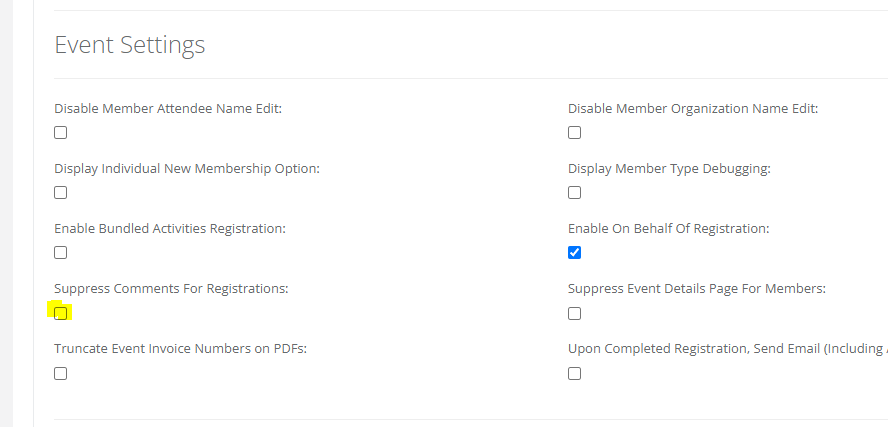Check the Disable Member Attendee Name Edit checkbox
The width and height of the screenshot is (888, 427).
point(61,133)
